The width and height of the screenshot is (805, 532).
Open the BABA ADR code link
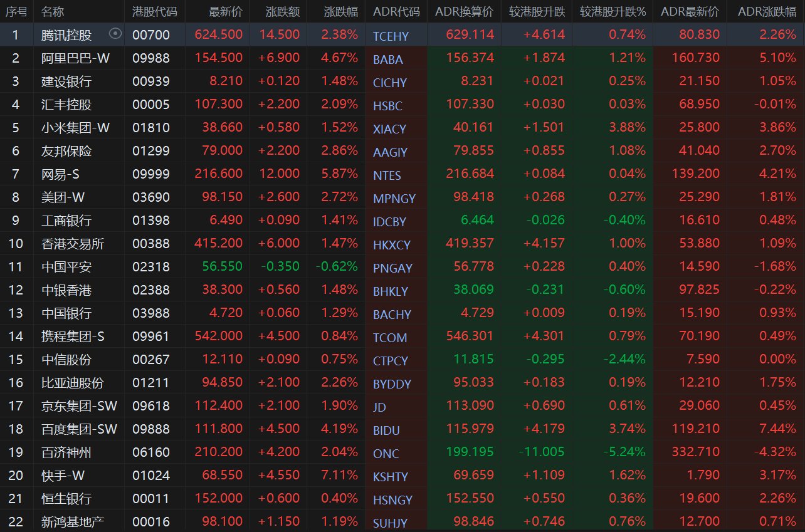click(x=387, y=60)
